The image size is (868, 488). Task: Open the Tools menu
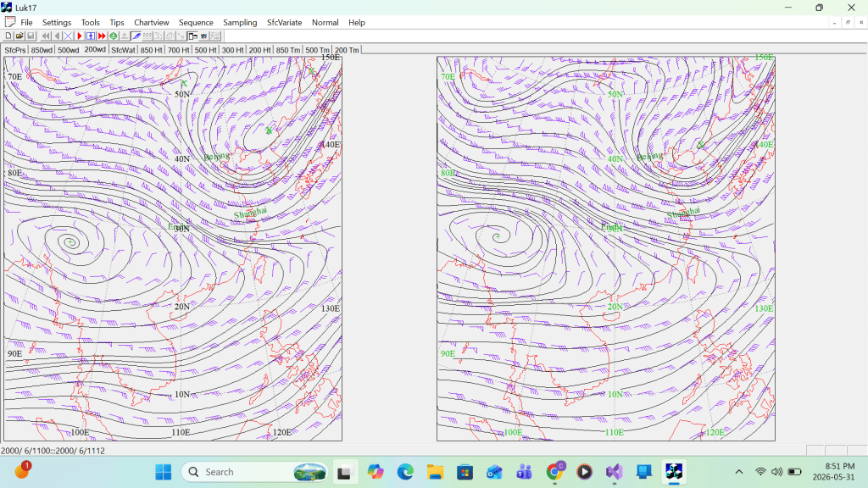(90, 23)
